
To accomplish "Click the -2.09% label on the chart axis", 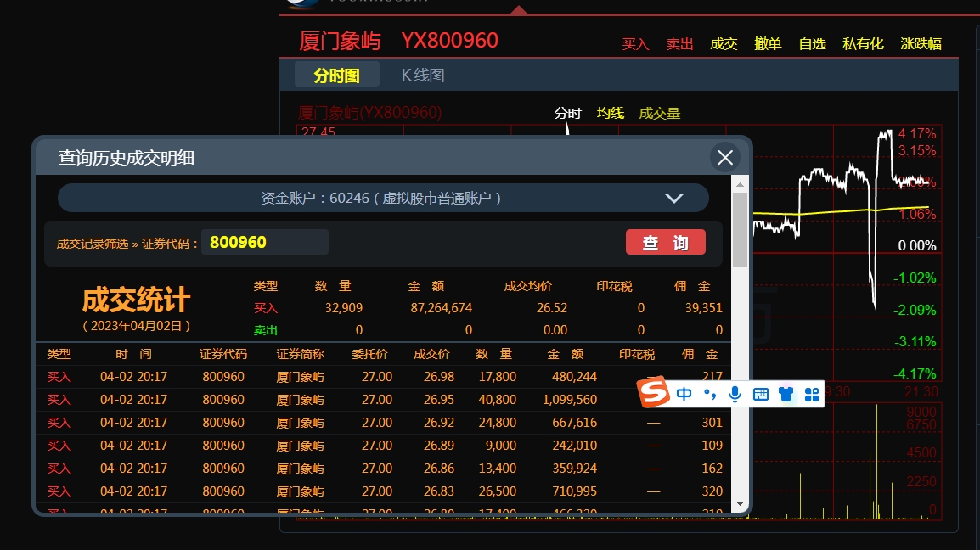I will pyautogui.click(x=915, y=310).
